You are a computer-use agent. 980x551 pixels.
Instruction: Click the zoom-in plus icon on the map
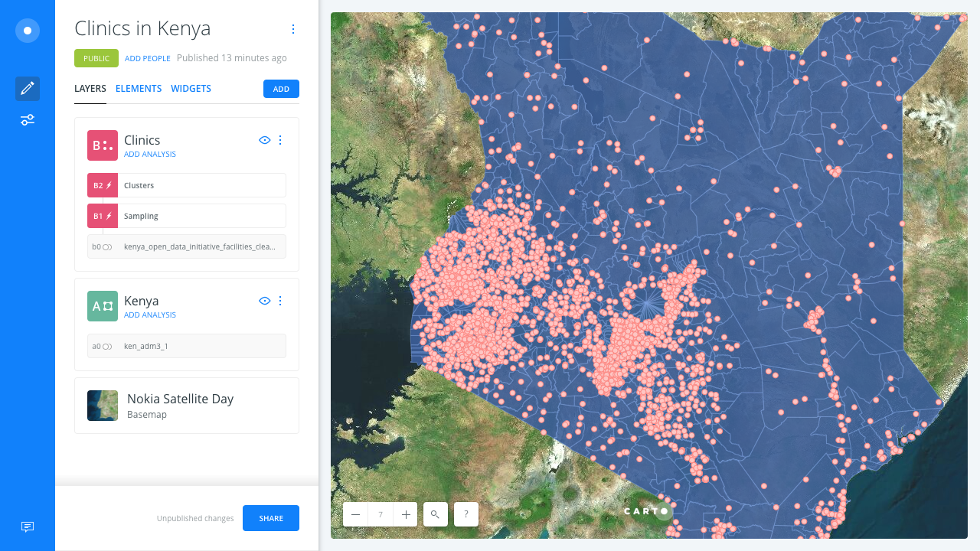pos(405,514)
